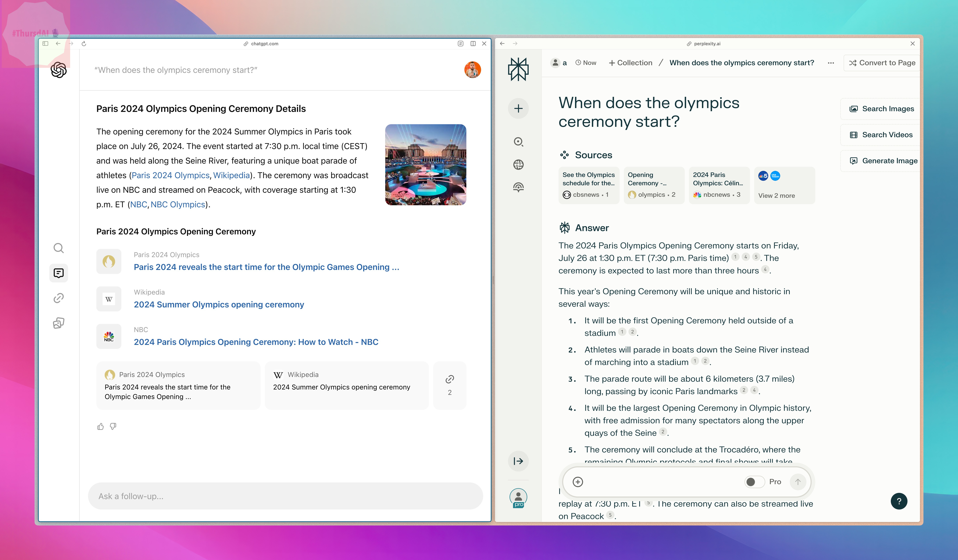Reload the chatgpt.com page
The width and height of the screenshot is (958, 560).
pos(84,44)
